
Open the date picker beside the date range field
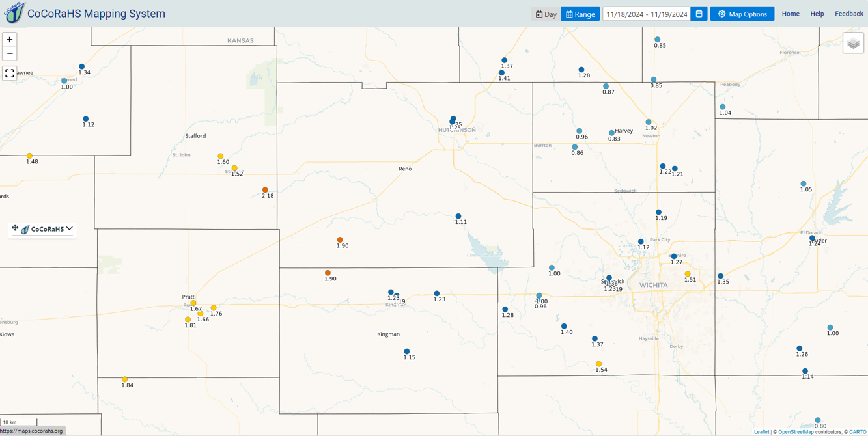click(x=697, y=13)
